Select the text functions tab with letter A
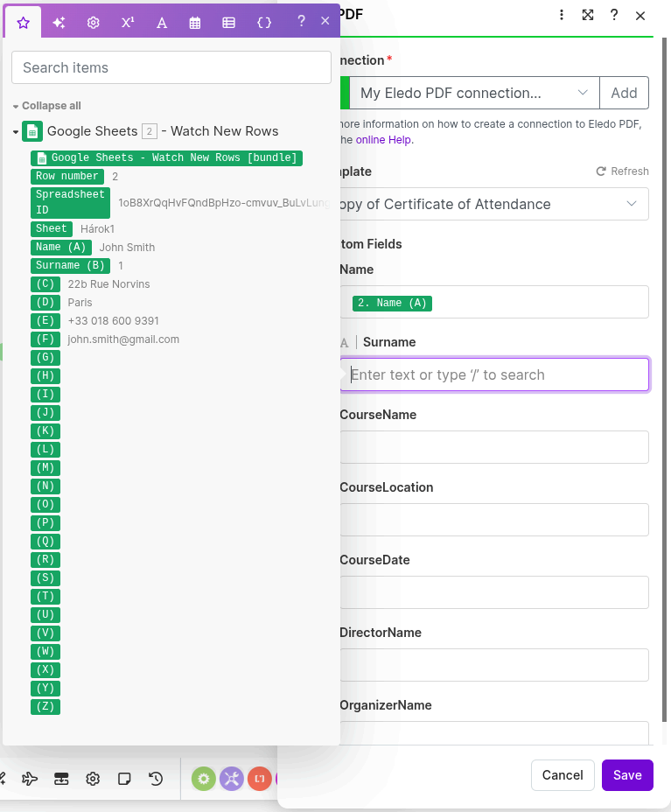 pos(161,22)
